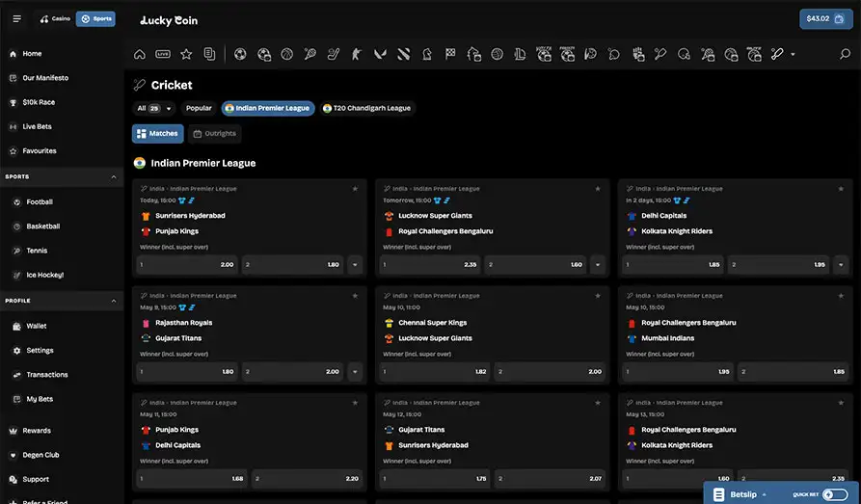Screen dimensions: 861x504
Task: Open My Bets in sidebar
Action: [40, 399]
